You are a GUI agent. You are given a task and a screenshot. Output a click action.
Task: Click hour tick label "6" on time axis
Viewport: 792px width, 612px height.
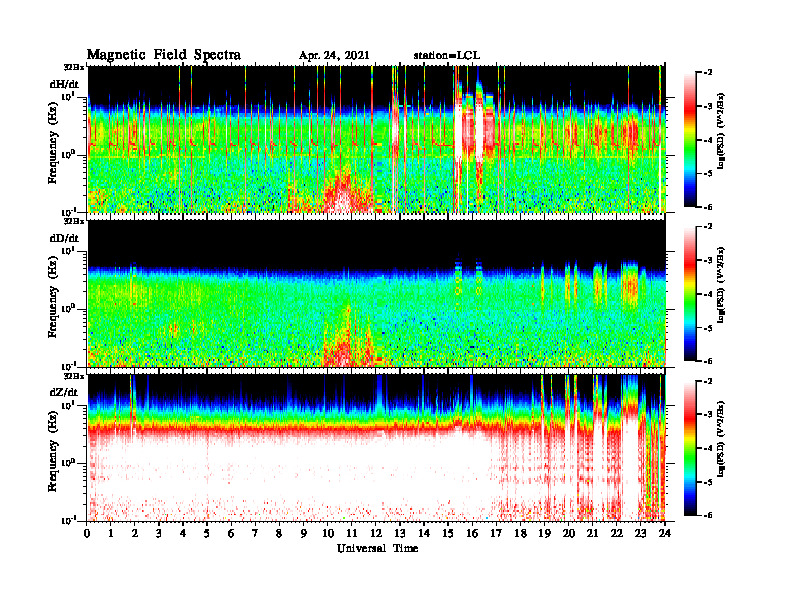click(x=231, y=534)
